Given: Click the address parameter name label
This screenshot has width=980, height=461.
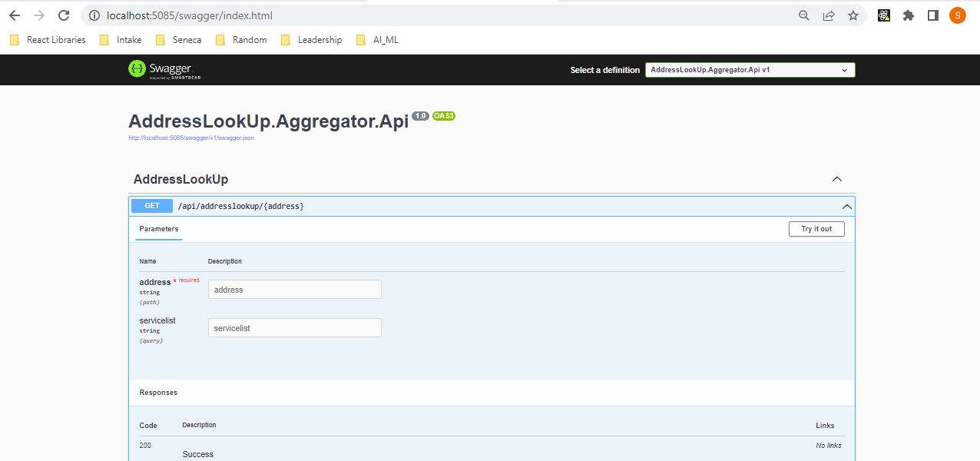Looking at the screenshot, I should [155, 282].
